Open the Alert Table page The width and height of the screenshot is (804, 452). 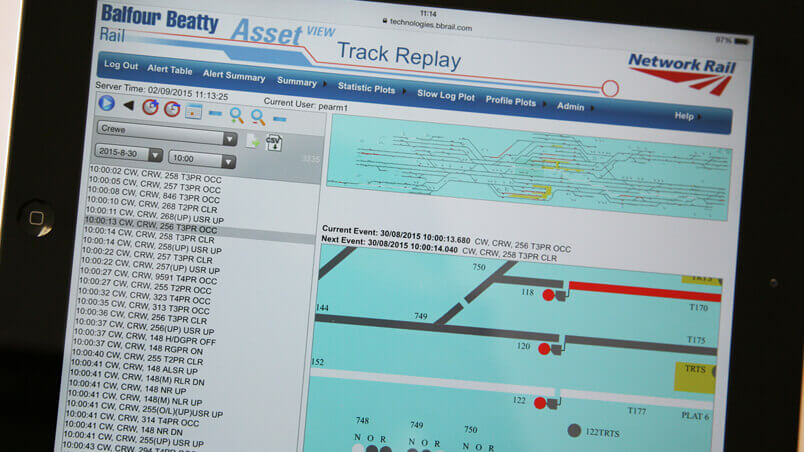[170, 69]
